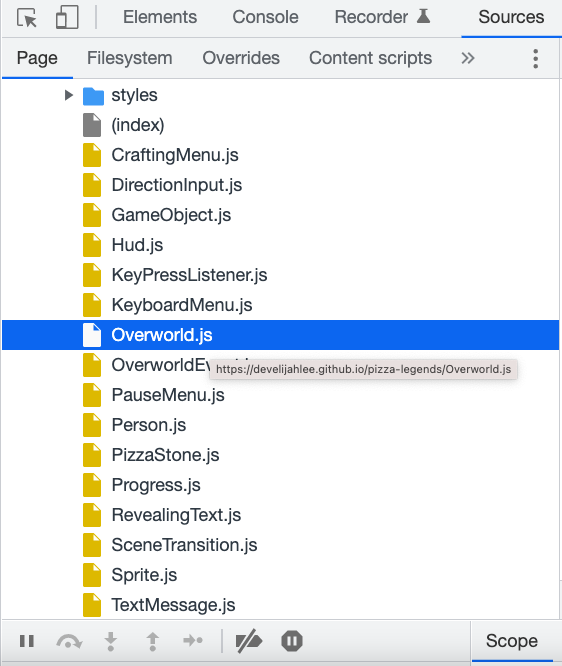Toggle pause on exceptions
Image resolution: width=562 pixels, height=666 pixels.
click(292, 641)
